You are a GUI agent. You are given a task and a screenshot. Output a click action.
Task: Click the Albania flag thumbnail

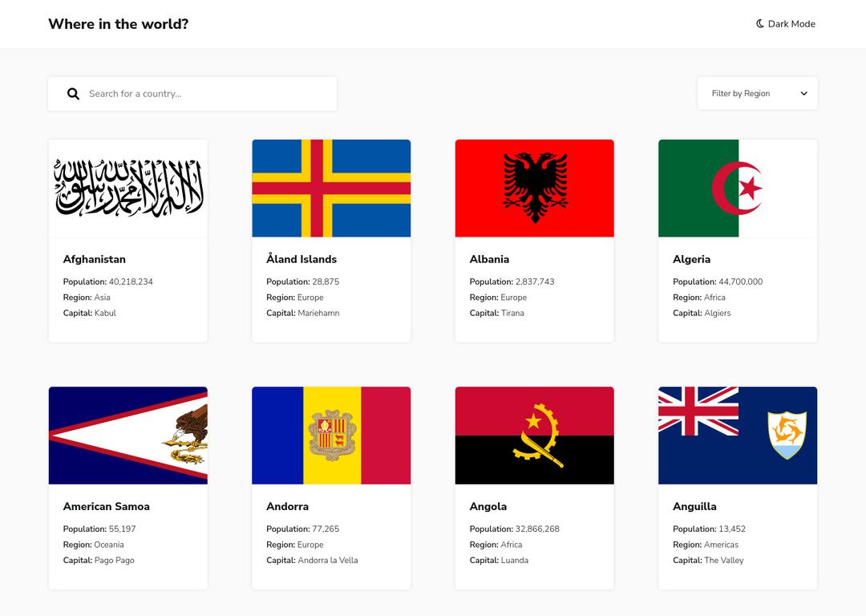(x=535, y=188)
